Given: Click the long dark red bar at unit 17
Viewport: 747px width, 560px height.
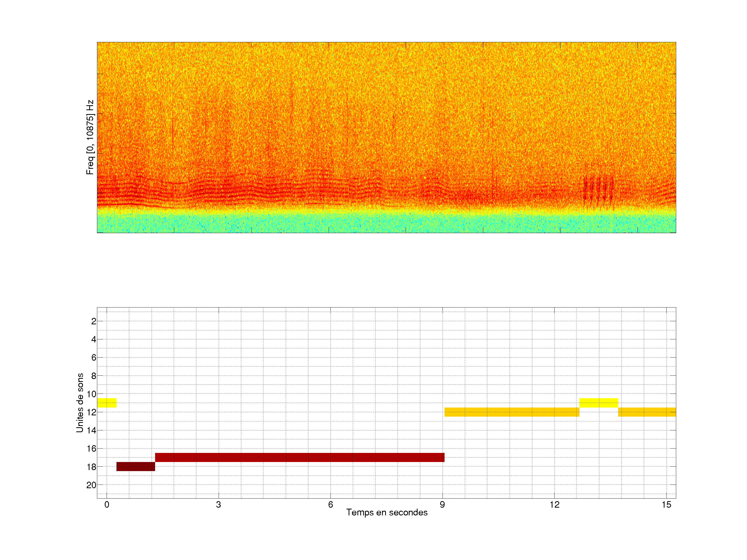Looking at the screenshot, I should pos(300,457).
